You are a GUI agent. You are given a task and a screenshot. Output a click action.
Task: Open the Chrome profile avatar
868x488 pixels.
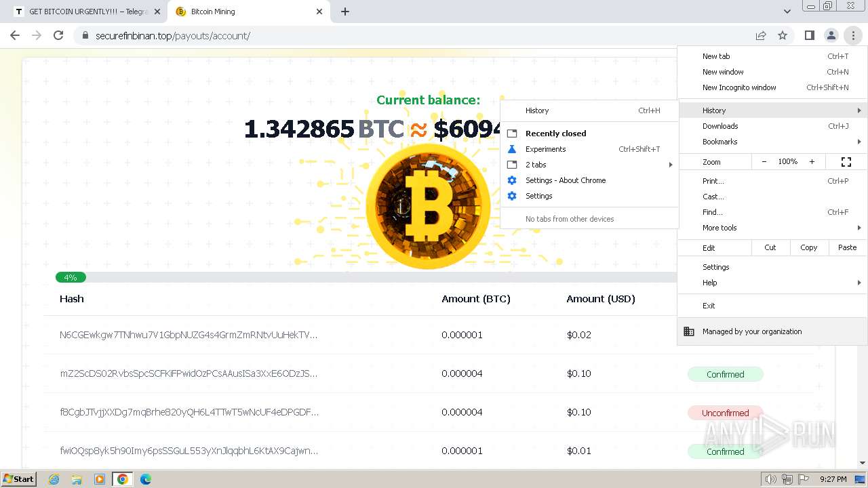[x=831, y=35]
